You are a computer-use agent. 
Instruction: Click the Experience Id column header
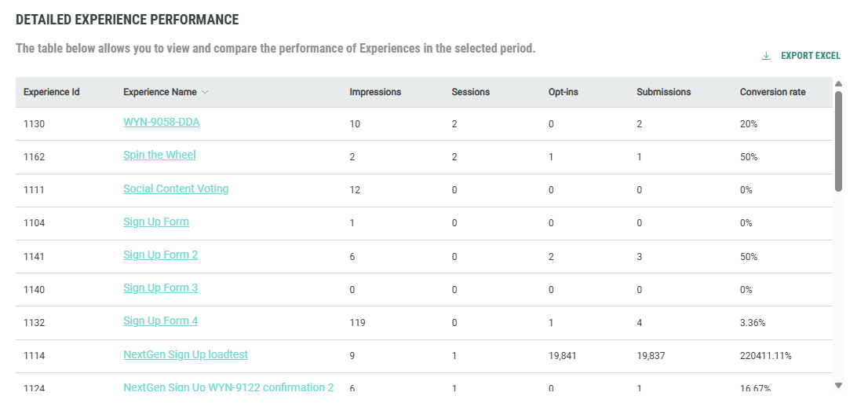(51, 92)
